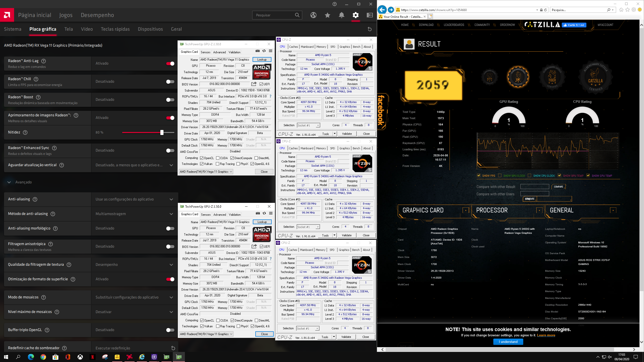Click Close in the lower GPU-Z window
Image resolution: width=644 pixels, height=362 pixels.
[x=264, y=334]
